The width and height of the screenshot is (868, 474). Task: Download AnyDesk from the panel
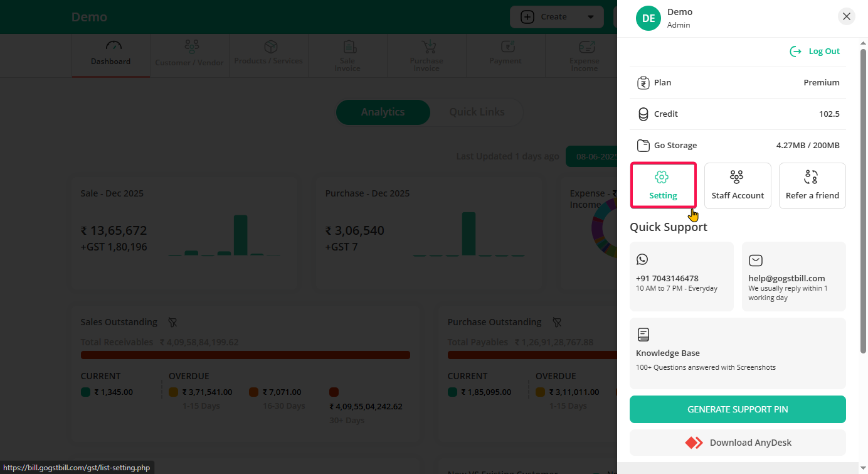coord(738,443)
